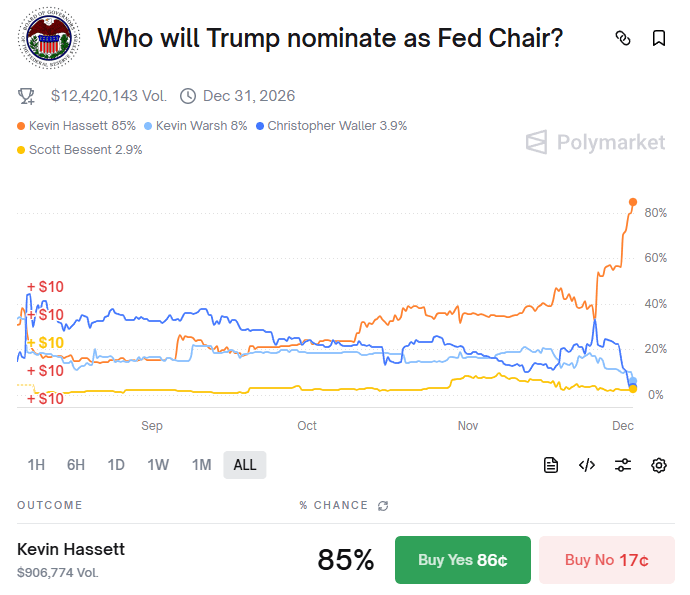Bookmark this Fed Chair market

[659, 39]
